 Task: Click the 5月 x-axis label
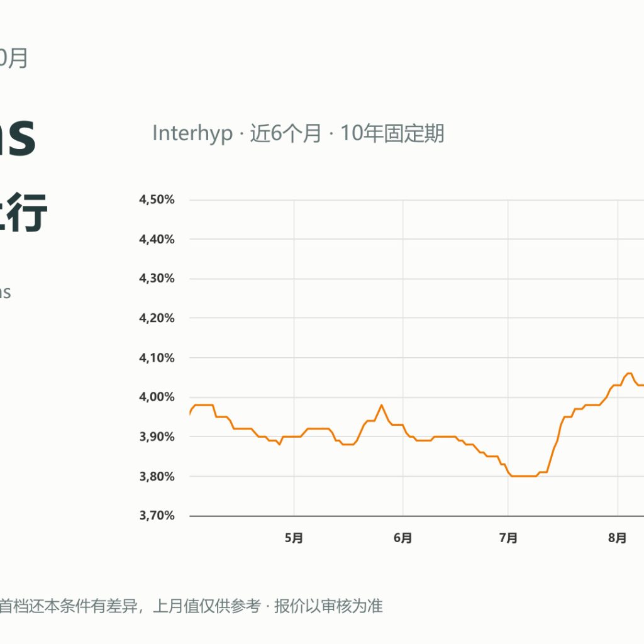tap(294, 538)
